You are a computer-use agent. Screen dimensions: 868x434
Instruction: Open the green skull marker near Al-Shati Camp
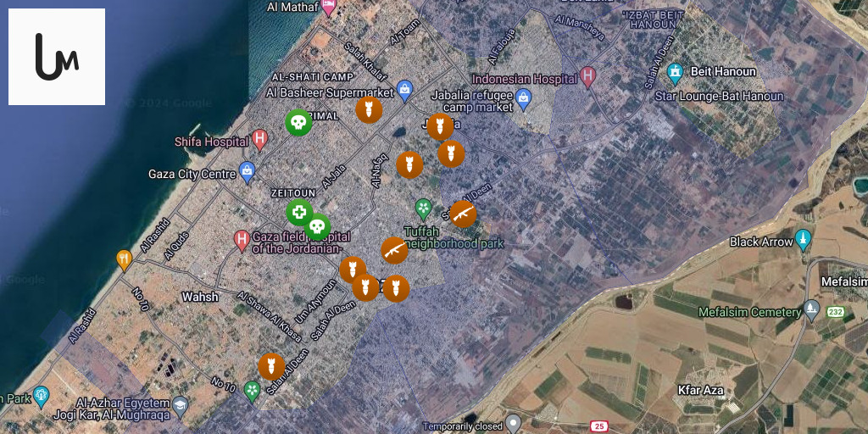[298, 123]
